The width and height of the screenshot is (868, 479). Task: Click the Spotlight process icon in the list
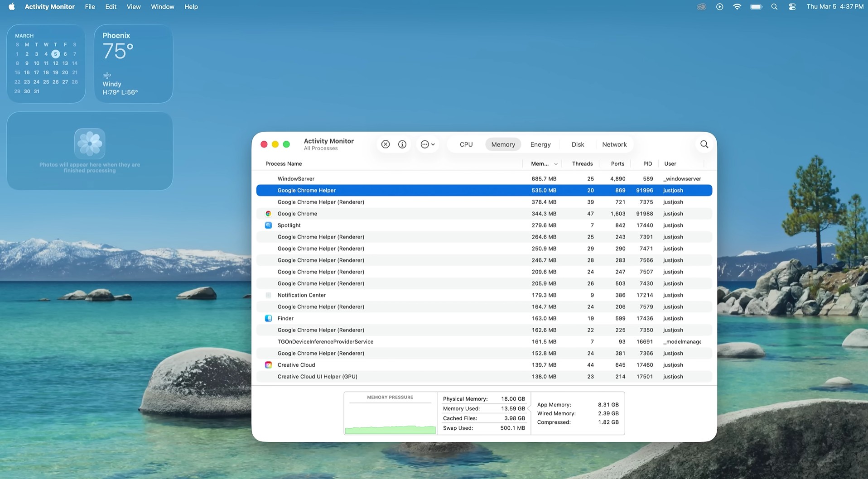click(x=269, y=225)
